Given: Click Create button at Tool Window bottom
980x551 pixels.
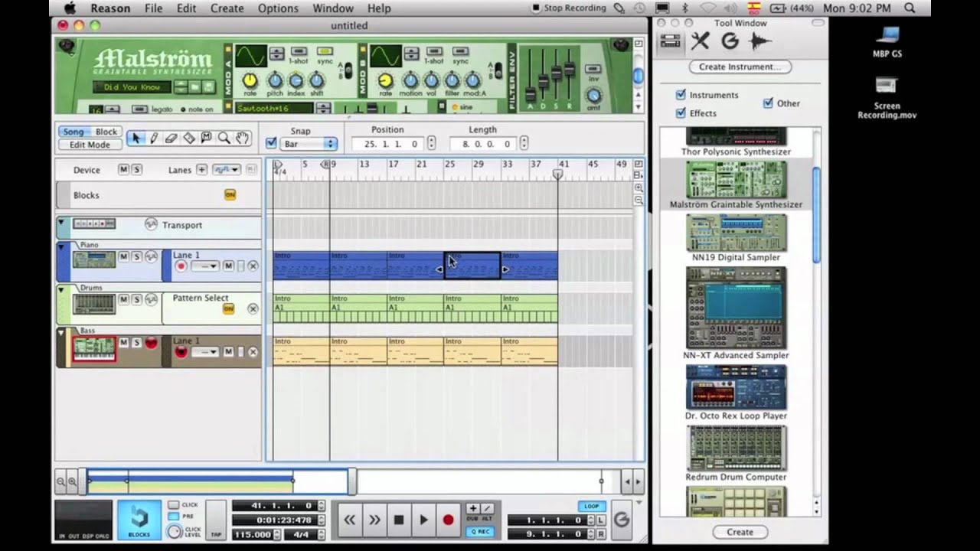Looking at the screenshot, I should click(740, 532).
